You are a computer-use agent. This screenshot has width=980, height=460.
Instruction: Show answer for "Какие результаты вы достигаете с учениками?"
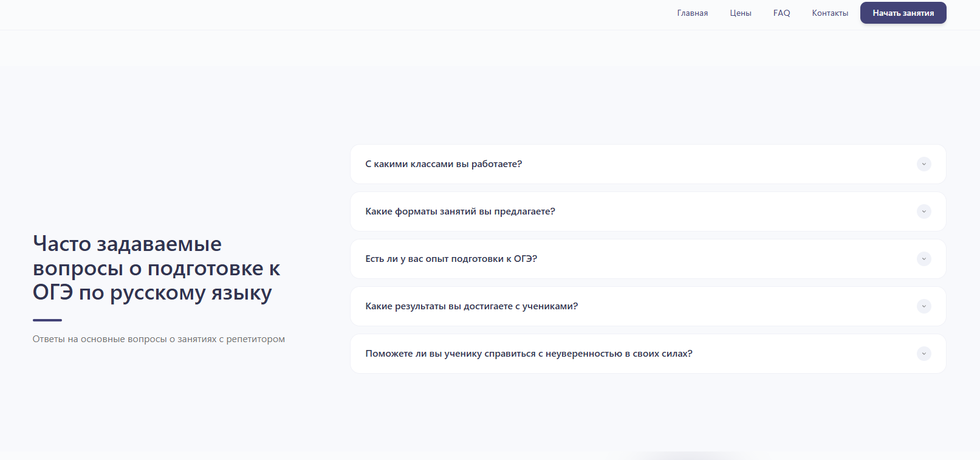pos(471,306)
